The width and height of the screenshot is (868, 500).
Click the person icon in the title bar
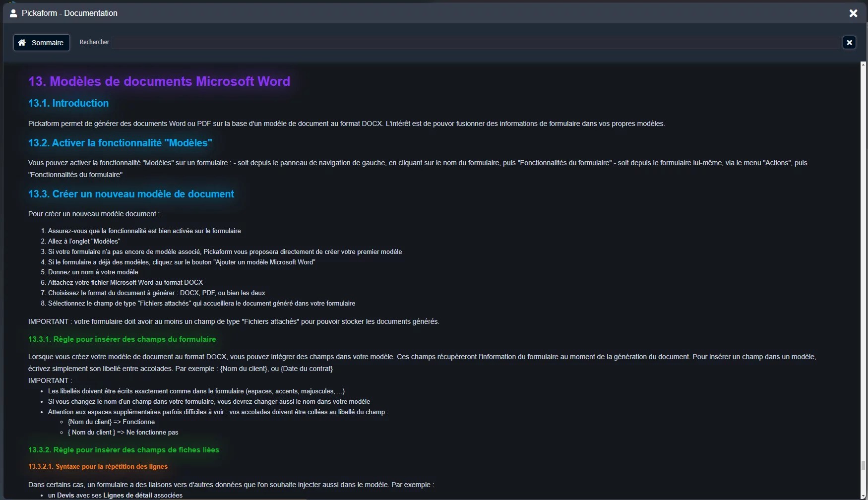13,13
